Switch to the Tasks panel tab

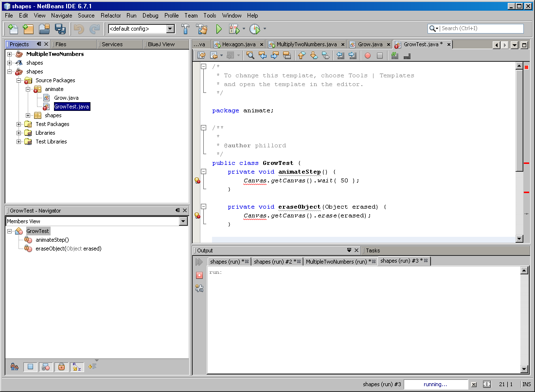pyautogui.click(x=373, y=250)
